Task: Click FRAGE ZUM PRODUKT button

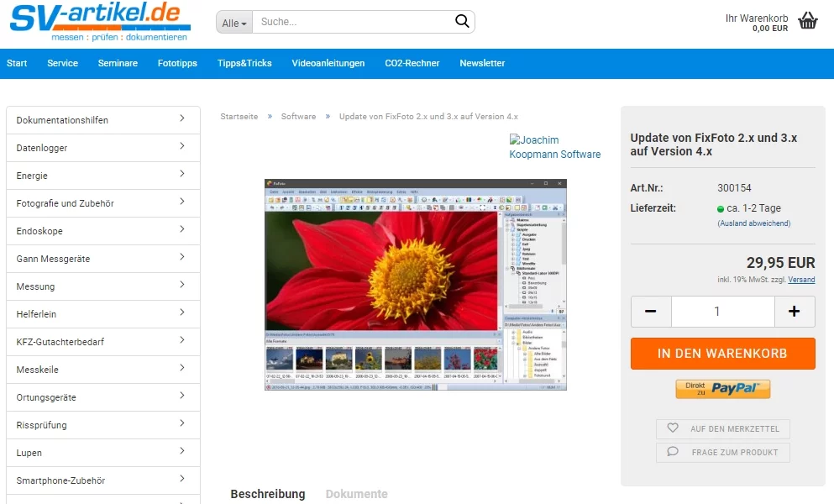Action: 722,452
